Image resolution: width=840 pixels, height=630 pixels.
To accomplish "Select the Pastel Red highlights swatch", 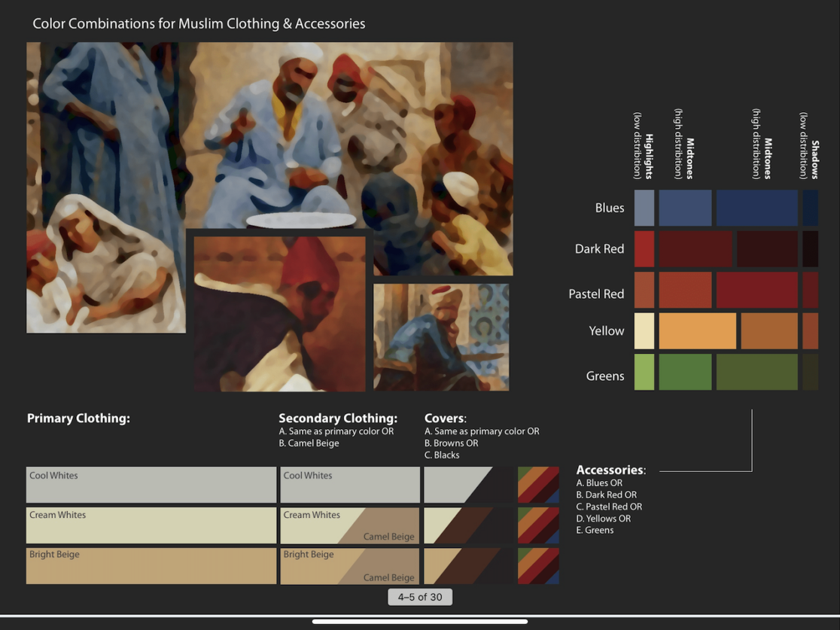I will click(x=644, y=291).
